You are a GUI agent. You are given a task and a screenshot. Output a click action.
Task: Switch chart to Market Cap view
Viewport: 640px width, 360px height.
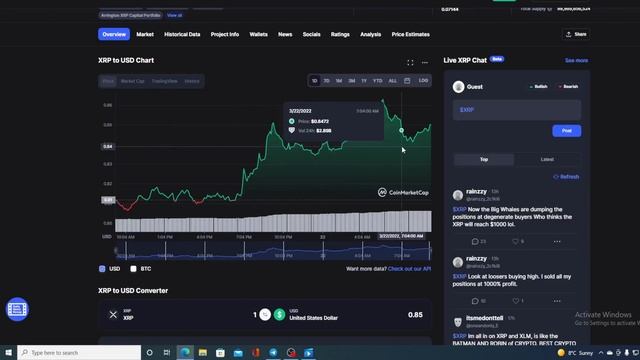click(132, 81)
